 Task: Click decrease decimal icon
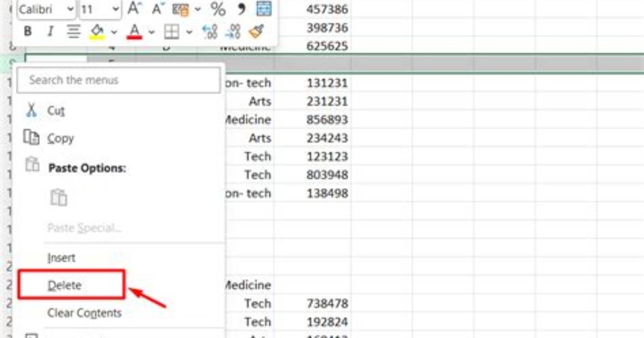pyautogui.click(x=233, y=32)
